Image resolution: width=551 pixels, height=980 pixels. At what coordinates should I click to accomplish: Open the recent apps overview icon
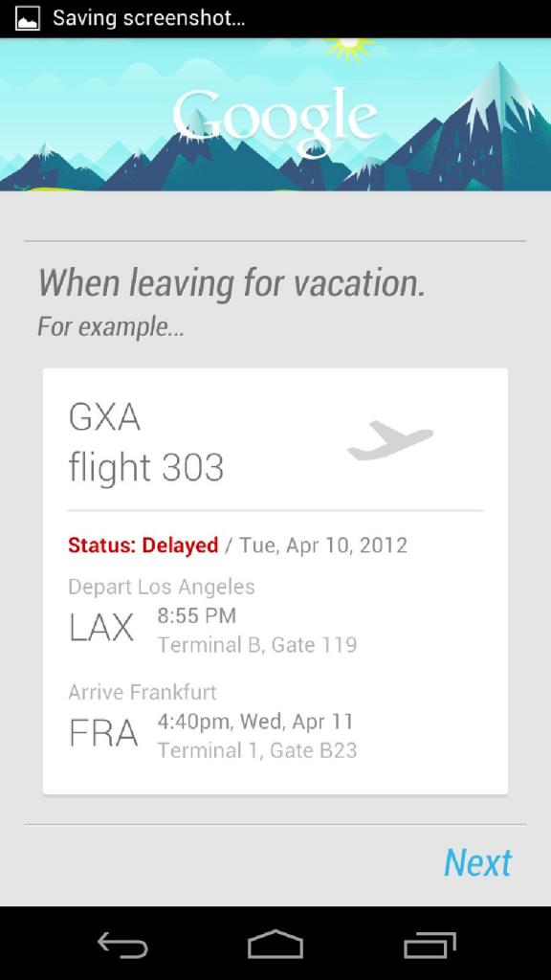430,945
